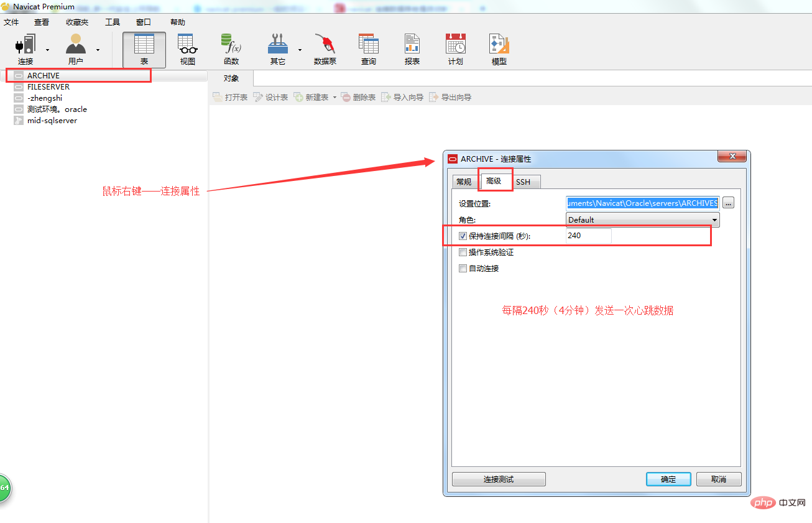Viewport: 812px width, 523px height.
Task: Close the connection properties dialog
Action: pos(732,156)
